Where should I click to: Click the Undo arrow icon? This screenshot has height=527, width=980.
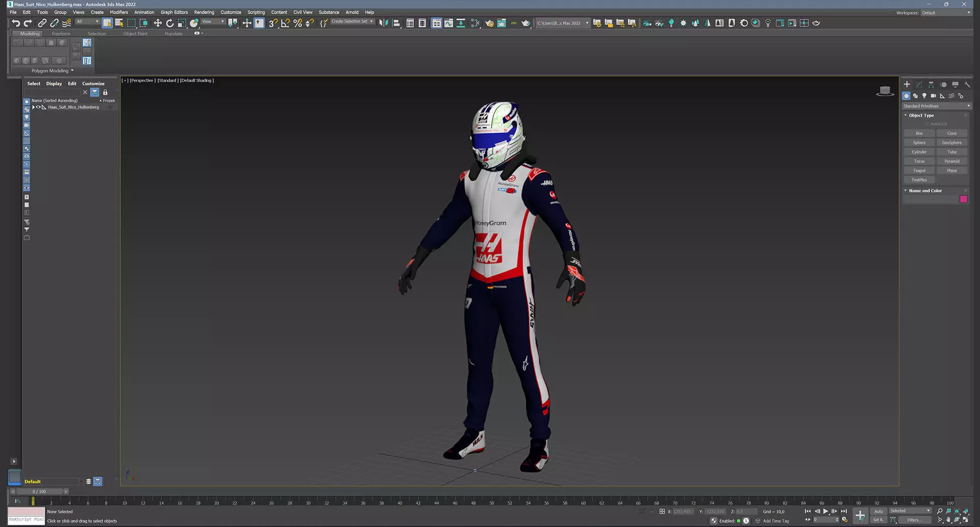pyautogui.click(x=16, y=23)
